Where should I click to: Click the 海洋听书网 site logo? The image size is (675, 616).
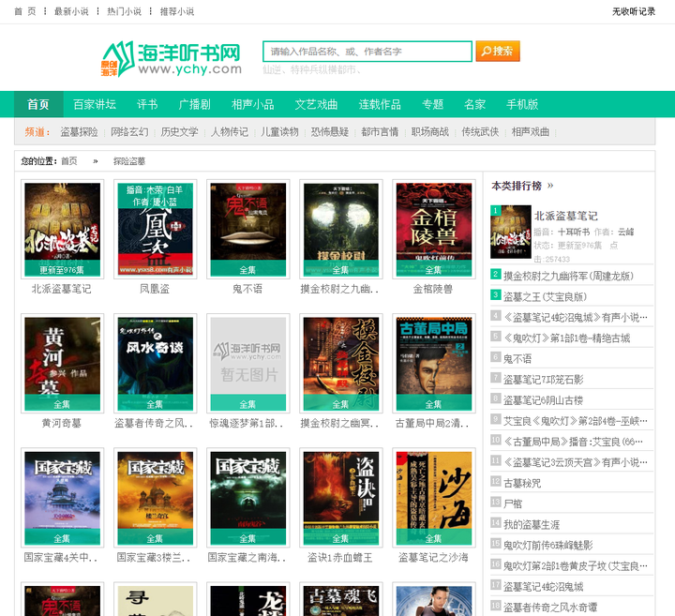coord(171,59)
